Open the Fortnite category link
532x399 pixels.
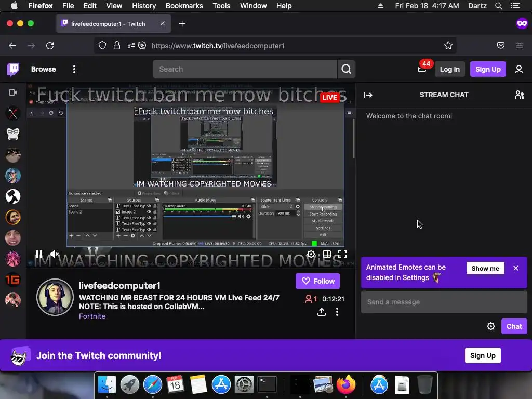tap(92, 316)
